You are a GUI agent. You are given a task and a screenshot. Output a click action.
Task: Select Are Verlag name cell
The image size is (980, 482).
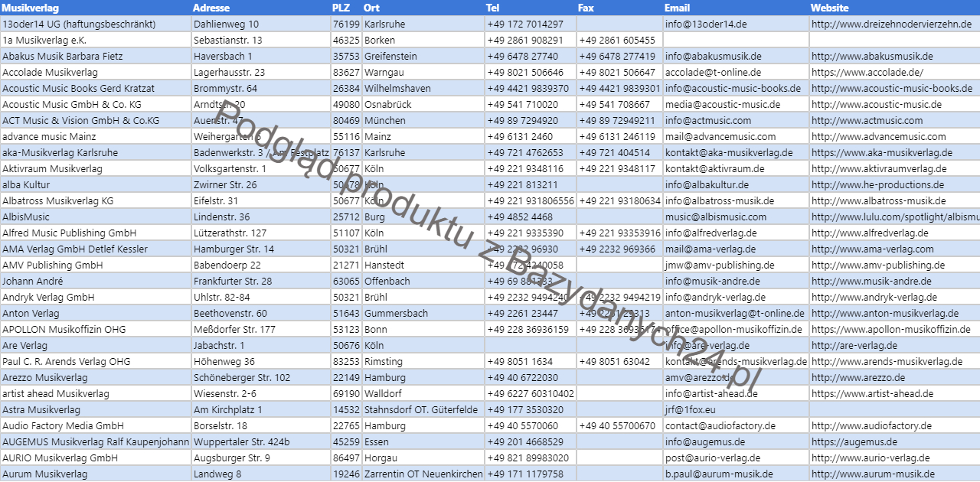point(96,345)
